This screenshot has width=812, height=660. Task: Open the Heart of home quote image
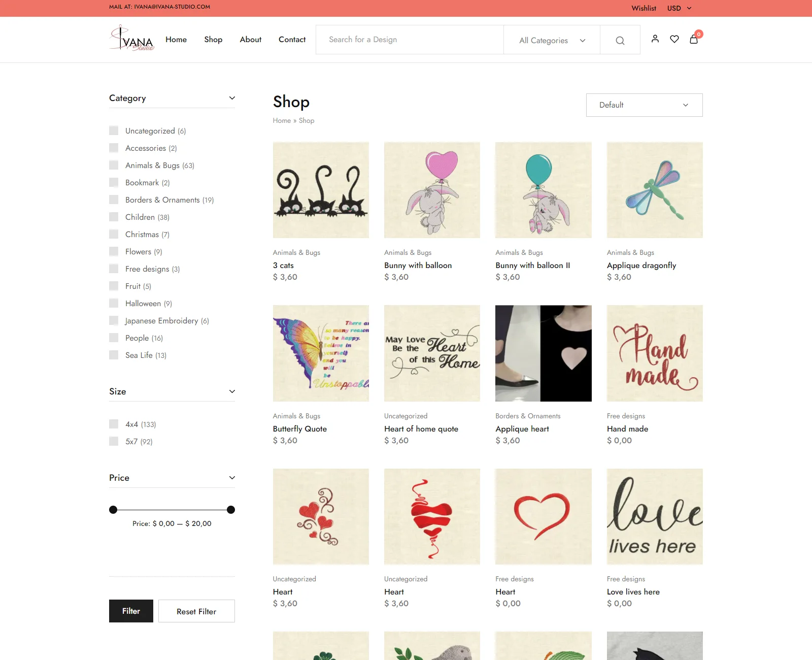tap(432, 353)
